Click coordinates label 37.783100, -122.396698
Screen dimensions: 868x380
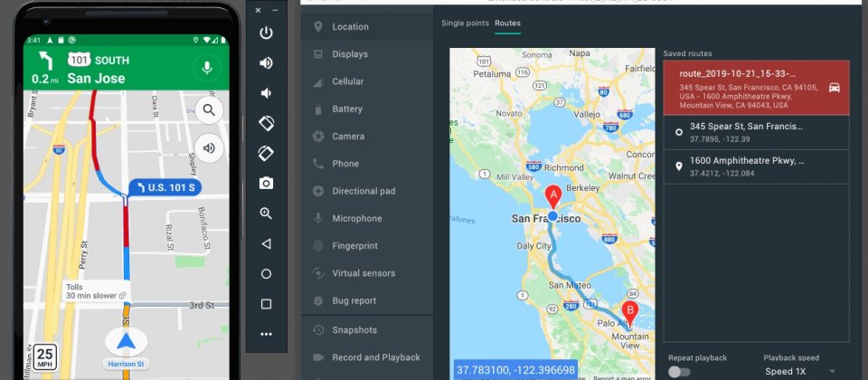pos(515,369)
